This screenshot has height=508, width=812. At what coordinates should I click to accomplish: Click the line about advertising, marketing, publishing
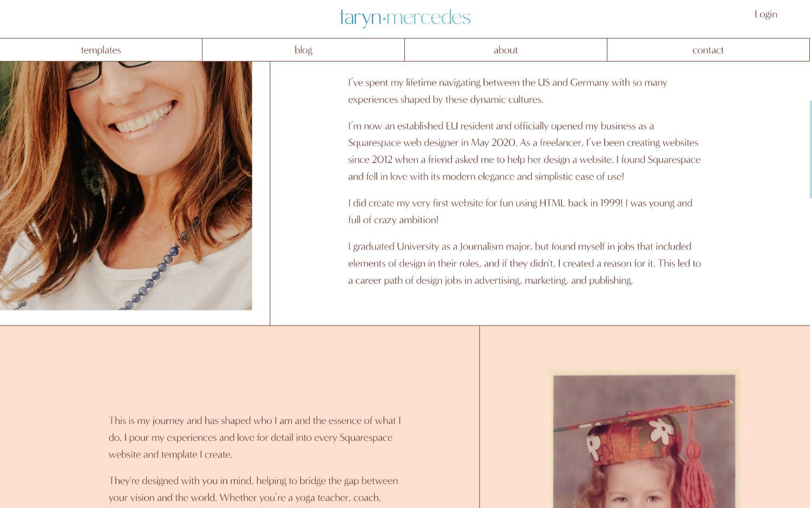[x=490, y=280]
